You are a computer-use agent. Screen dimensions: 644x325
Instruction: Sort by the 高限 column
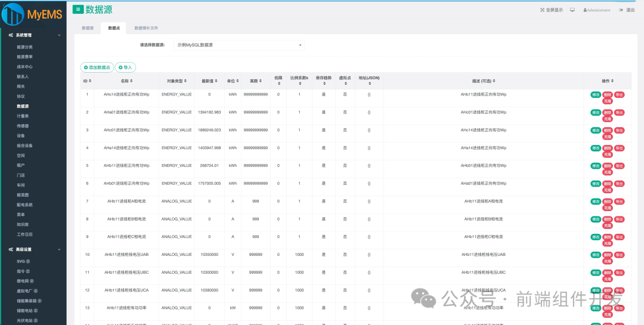pos(255,81)
